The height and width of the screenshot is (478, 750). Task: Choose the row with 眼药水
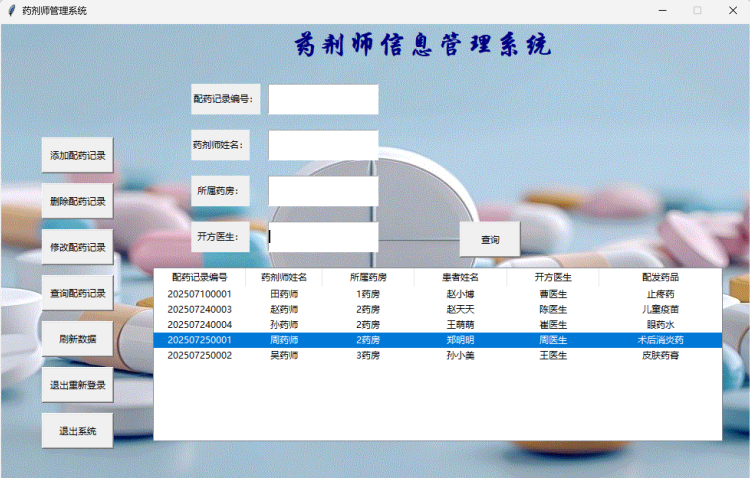[660, 325]
